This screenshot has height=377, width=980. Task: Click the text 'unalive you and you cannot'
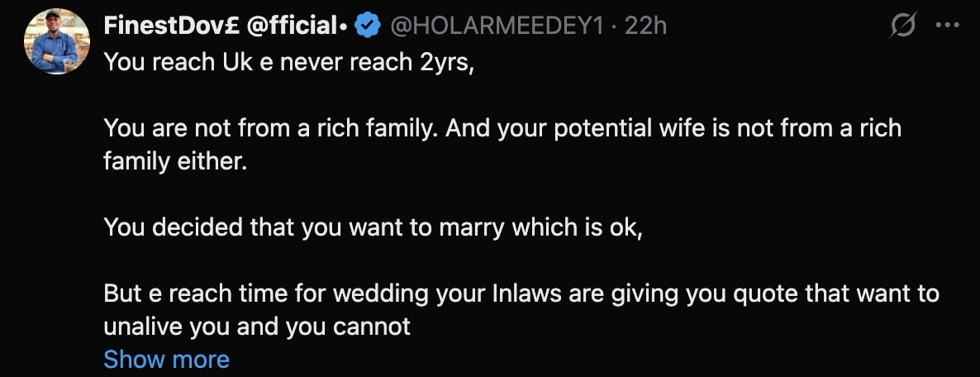click(x=257, y=326)
